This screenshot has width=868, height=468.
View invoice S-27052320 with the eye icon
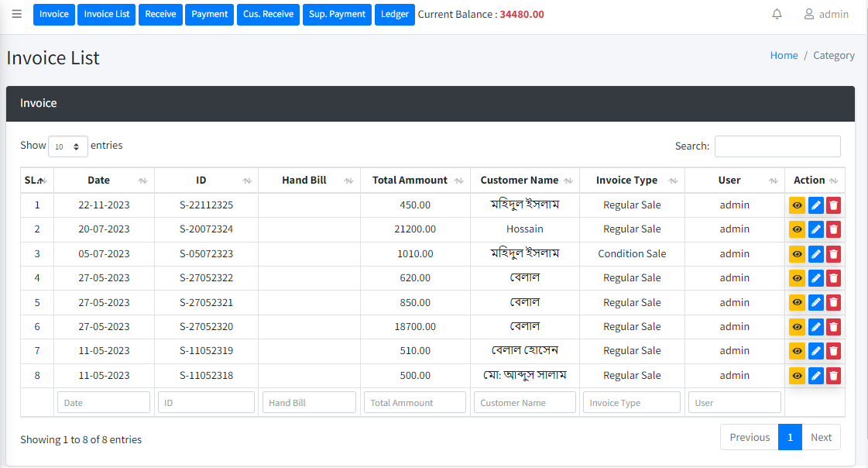797,327
